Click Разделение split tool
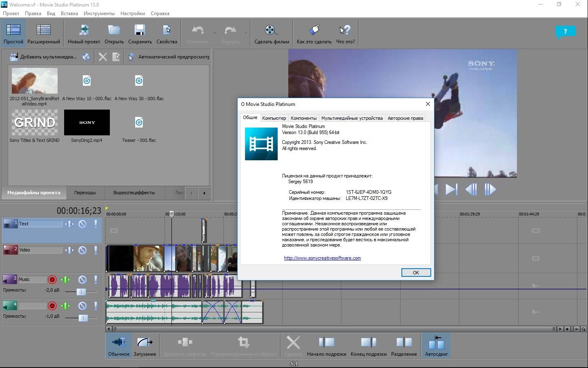This screenshot has height=368, width=588. [x=404, y=346]
